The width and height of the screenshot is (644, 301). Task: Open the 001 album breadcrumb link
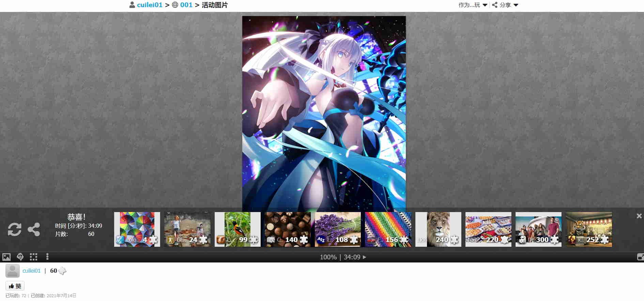(x=186, y=5)
